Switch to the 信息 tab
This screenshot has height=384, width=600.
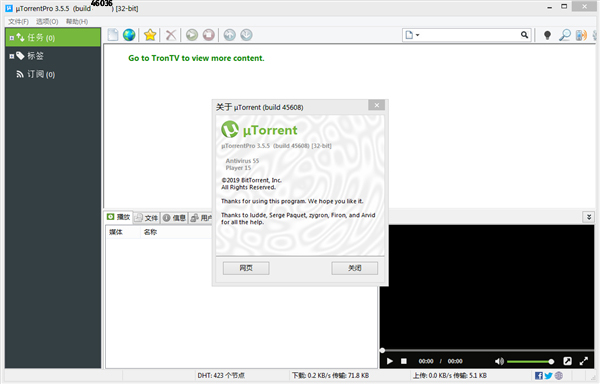click(174, 218)
